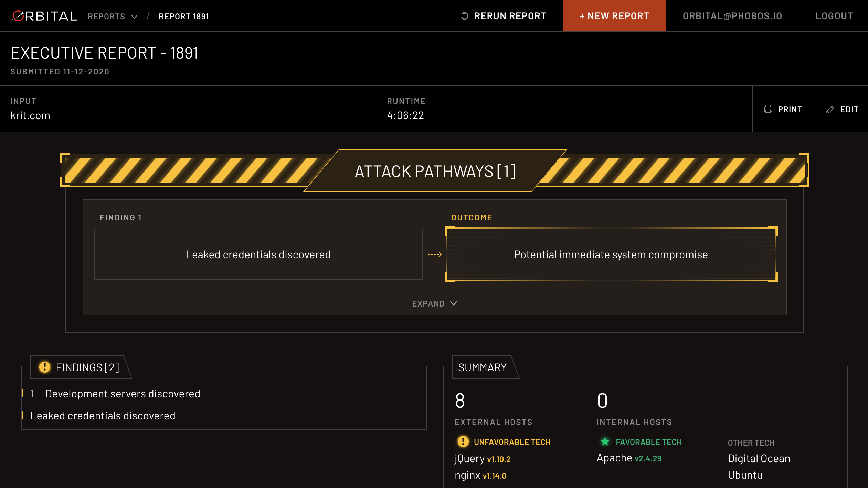
Task: Click the Unfavorable Tech warning icon
Action: click(463, 442)
